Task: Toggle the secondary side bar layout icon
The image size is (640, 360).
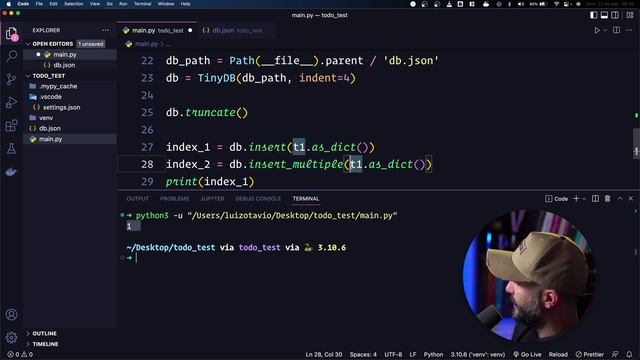Action: (615, 15)
